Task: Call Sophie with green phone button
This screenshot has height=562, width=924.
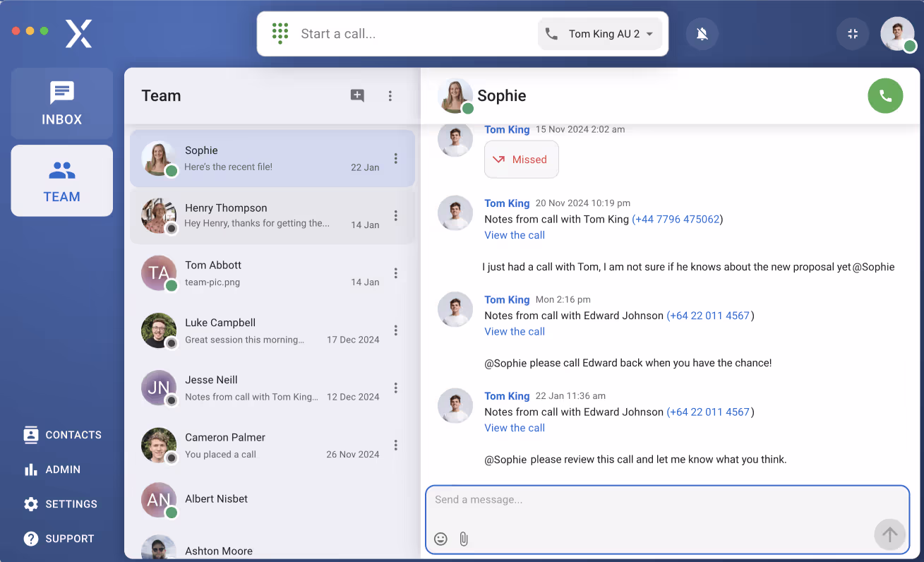Action: pos(885,95)
